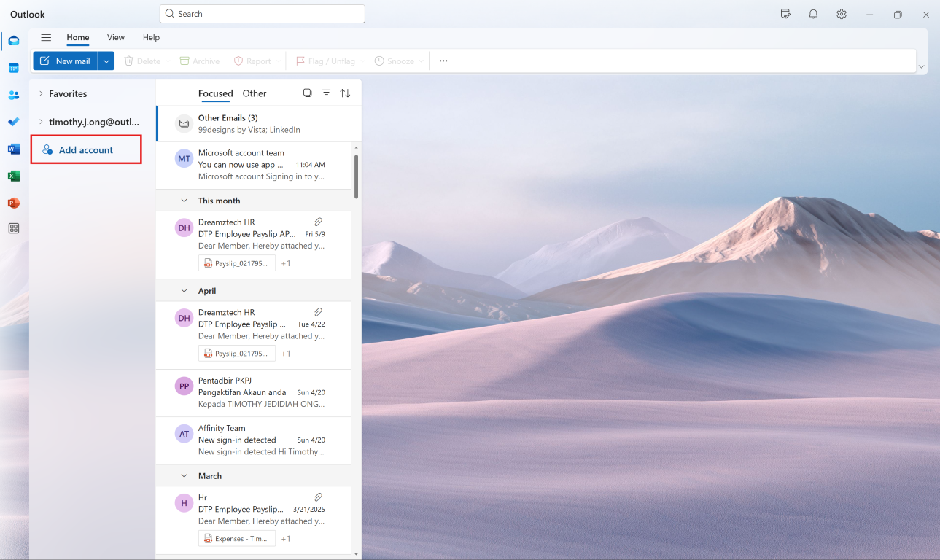Click the New mail button
This screenshot has height=560, width=940.
(x=66, y=61)
